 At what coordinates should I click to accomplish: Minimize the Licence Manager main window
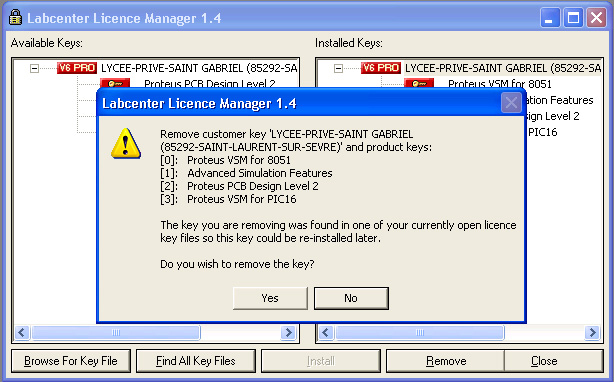tap(550, 18)
